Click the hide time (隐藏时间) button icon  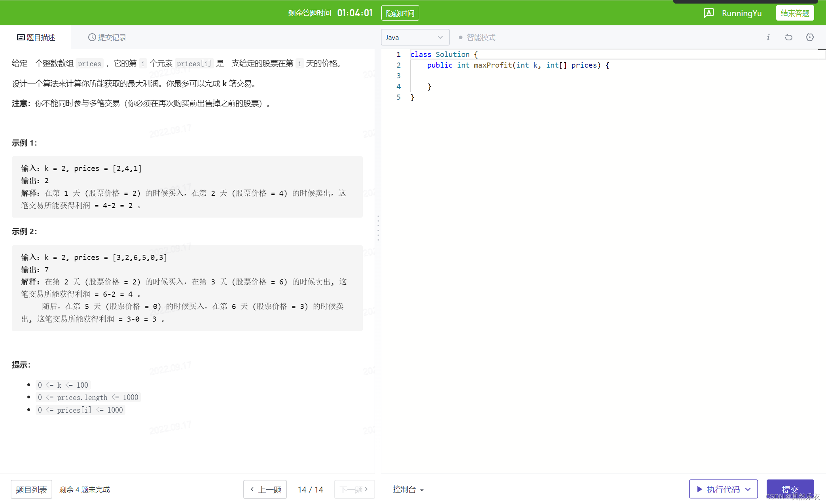coord(401,12)
